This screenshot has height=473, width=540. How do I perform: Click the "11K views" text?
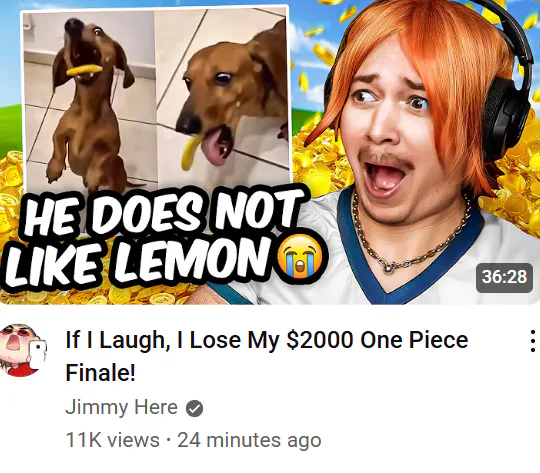coord(113,440)
